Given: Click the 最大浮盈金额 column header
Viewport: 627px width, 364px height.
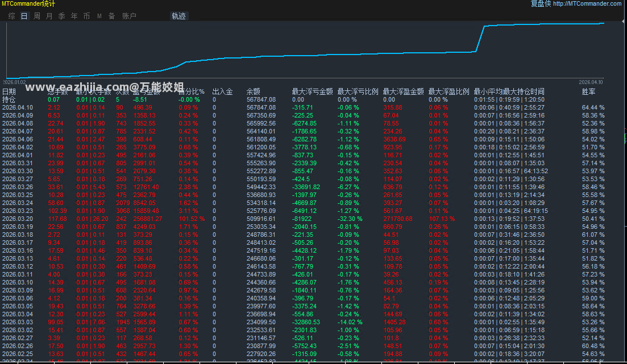Looking at the screenshot, I should click(404, 91).
